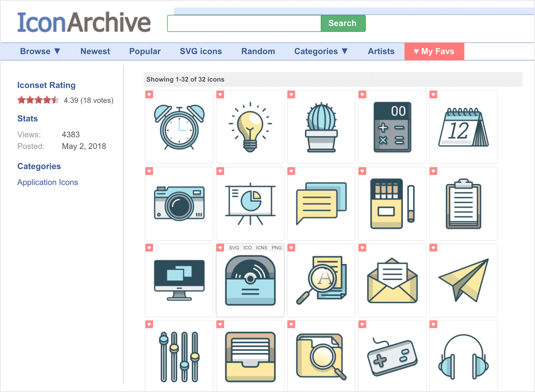This screenshot has height=392, width=535.
Task: Toggle heart on the game controller icon
Action: click(362, 324)
